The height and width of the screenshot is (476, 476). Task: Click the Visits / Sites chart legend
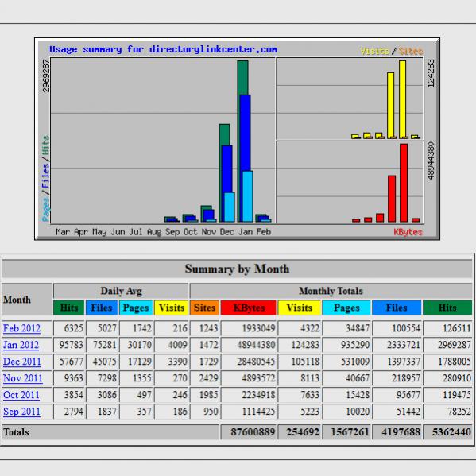click(392, 51)
